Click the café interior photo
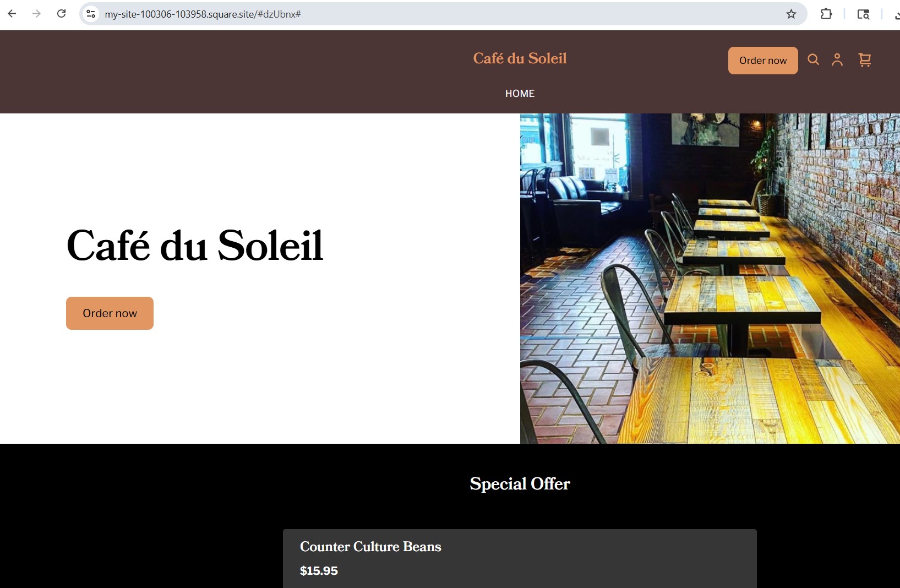The width and height of the screenshot is (900, 588). (710, 278)
